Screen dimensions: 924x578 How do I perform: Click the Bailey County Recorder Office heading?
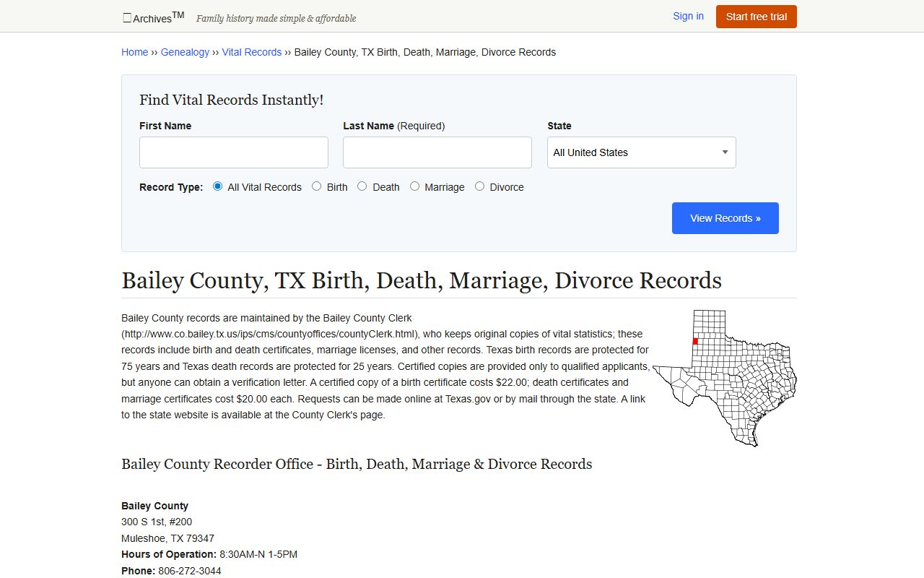point(357,464)
